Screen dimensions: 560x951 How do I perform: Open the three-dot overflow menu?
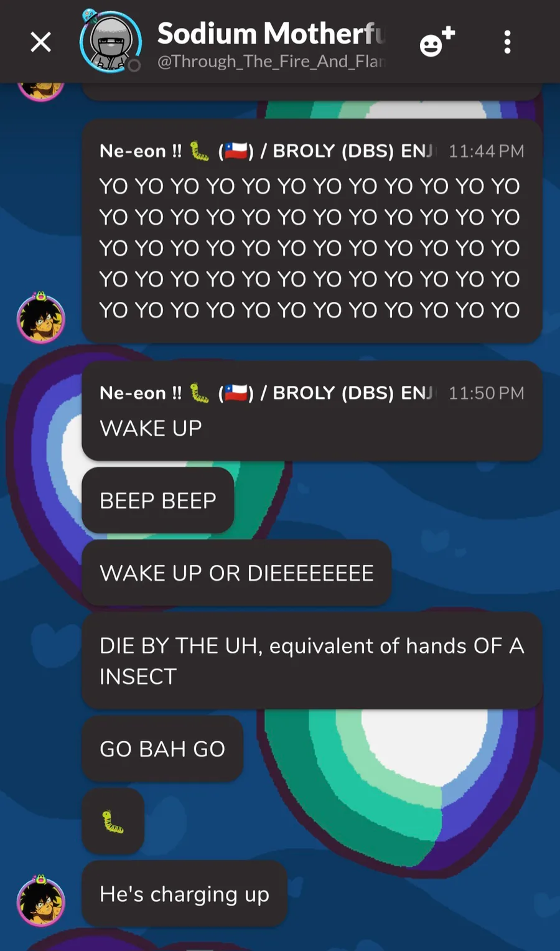coord(507,42)
